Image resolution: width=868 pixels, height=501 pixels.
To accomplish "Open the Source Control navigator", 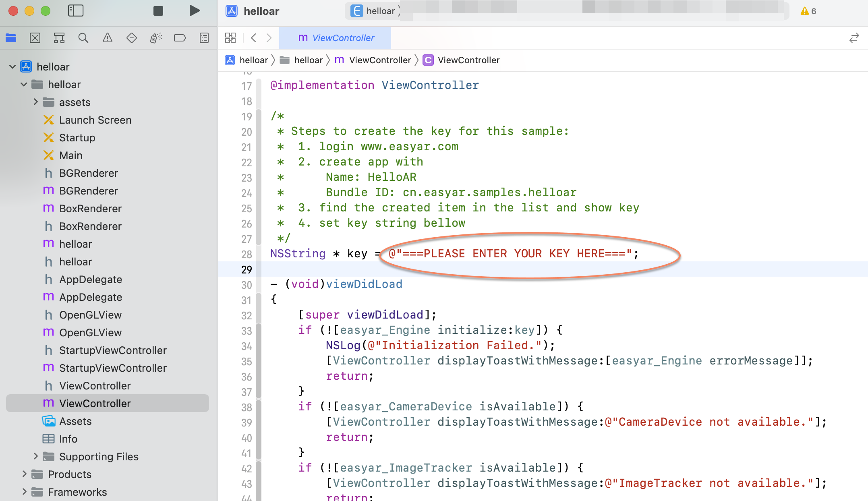I will pyautogui.click(x=35, y=38).
